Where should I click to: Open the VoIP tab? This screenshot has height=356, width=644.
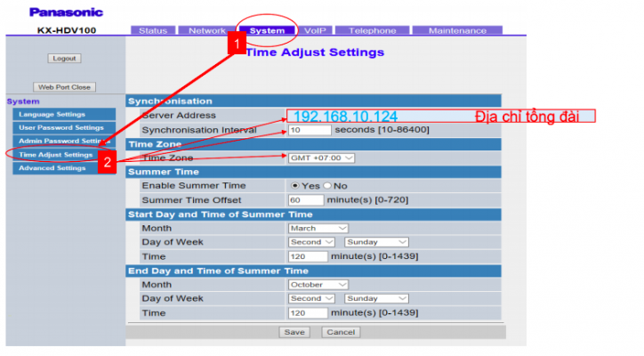click(314, 30)
